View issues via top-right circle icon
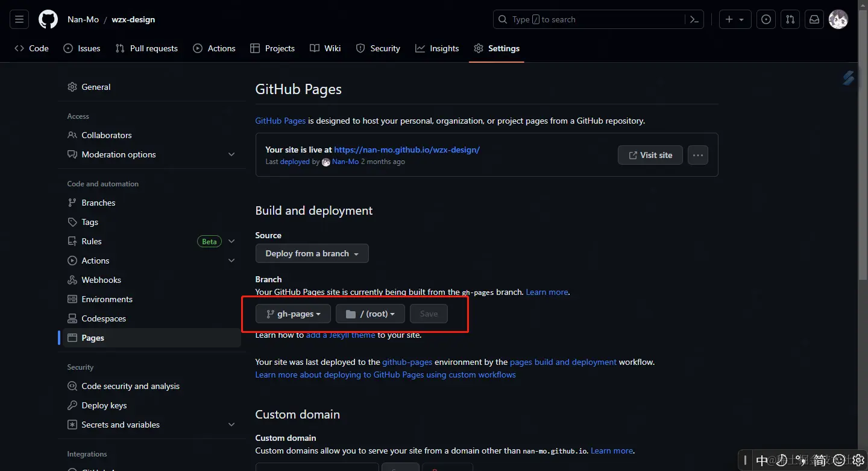The image size is (868, 471). coord(766,19)
